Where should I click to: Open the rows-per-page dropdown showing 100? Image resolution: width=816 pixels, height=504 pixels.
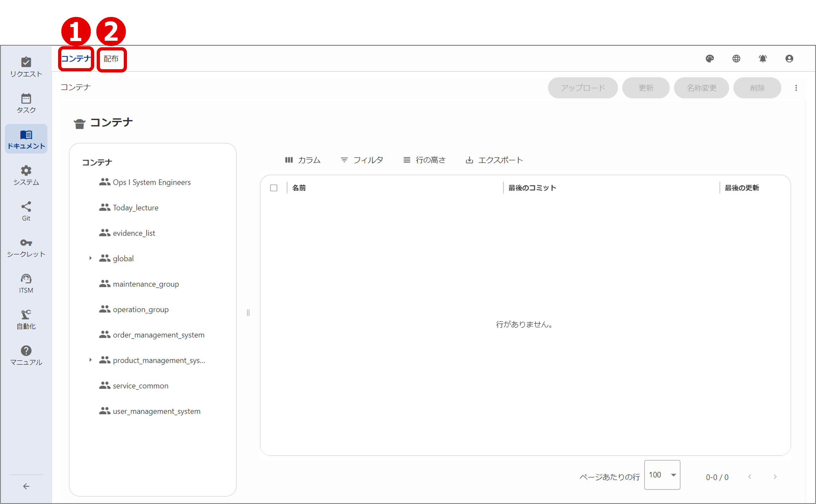662,475
